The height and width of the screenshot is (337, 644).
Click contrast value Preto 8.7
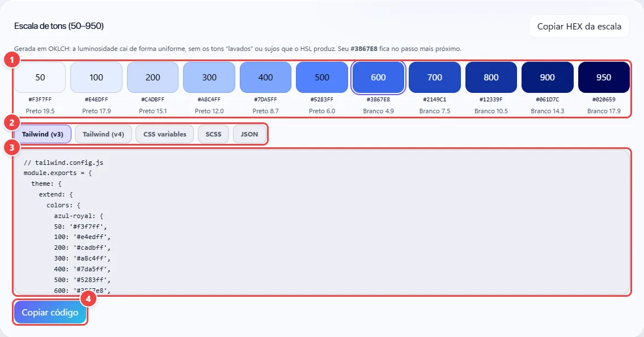pos(265,111)
